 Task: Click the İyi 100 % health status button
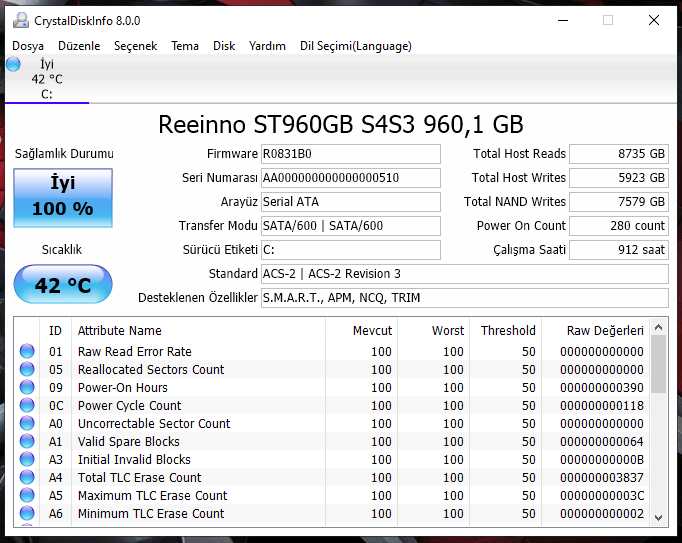[63, 197]
